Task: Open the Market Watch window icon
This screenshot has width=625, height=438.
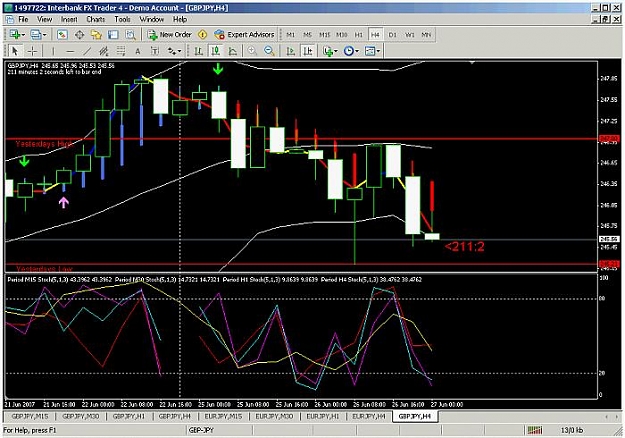Action: pos(62,35)
